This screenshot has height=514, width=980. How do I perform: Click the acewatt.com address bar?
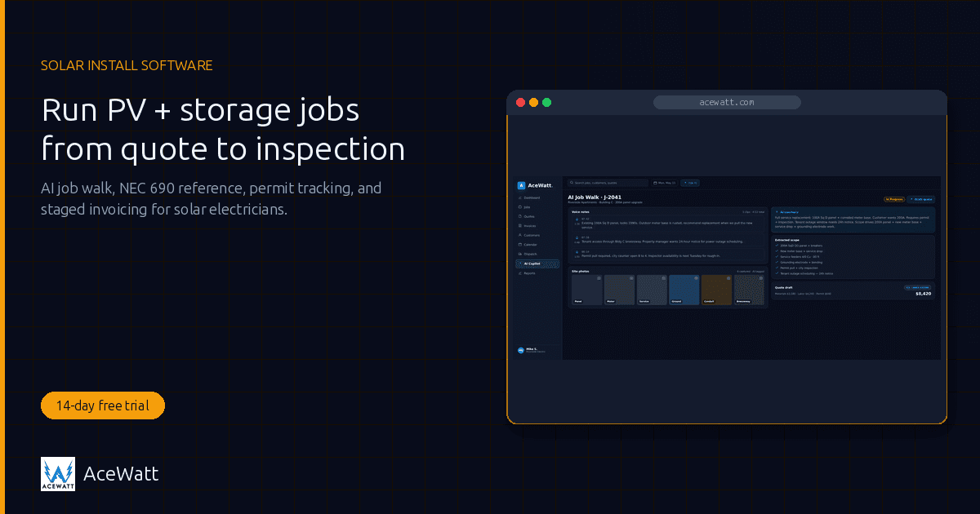point(727,102)
